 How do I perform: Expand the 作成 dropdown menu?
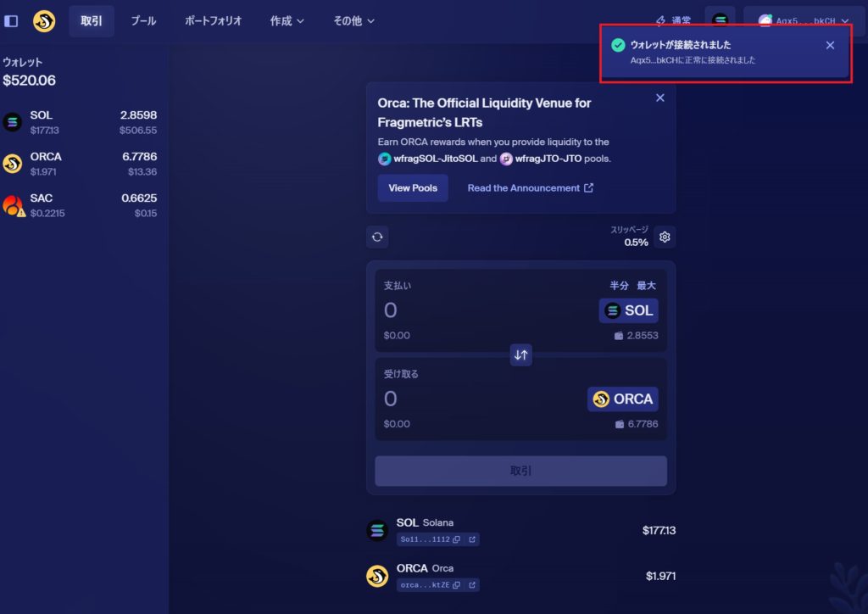[287, 21]
